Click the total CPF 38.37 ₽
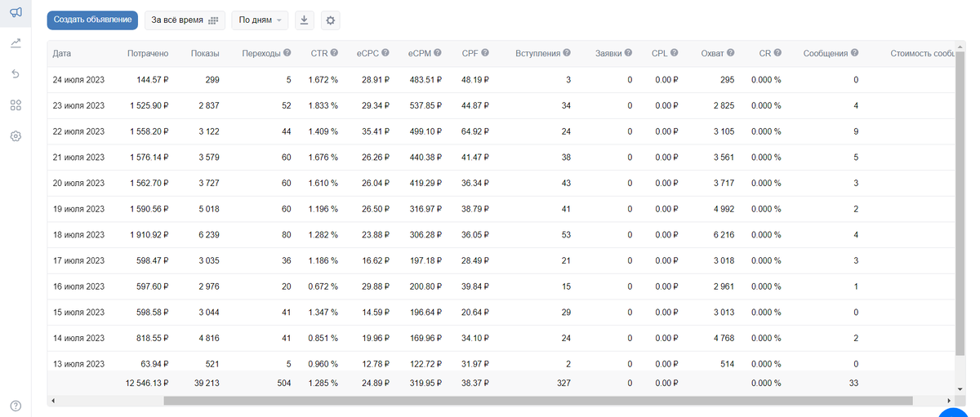Image resolution: width=980 pixels, height=417 pixels. [475, 382]
